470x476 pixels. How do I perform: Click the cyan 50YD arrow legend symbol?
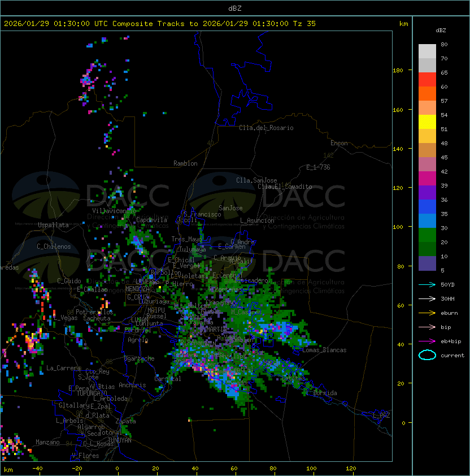(x=427, y=284)
